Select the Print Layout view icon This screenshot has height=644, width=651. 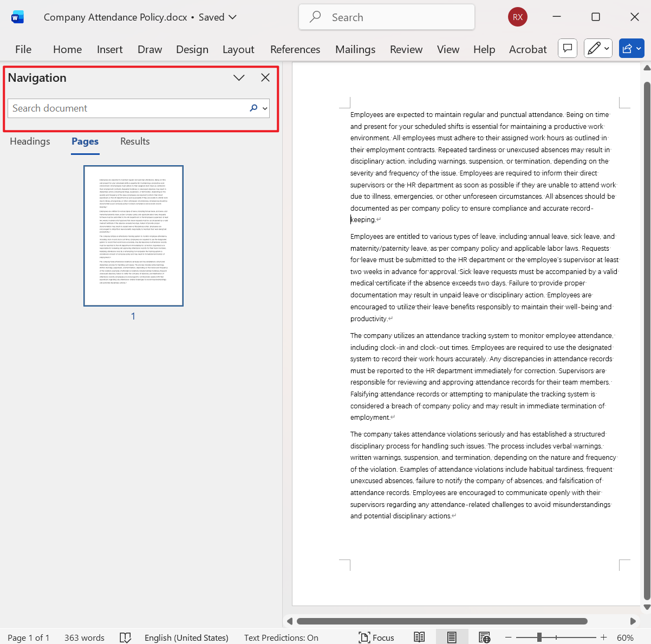pos(452,637)
